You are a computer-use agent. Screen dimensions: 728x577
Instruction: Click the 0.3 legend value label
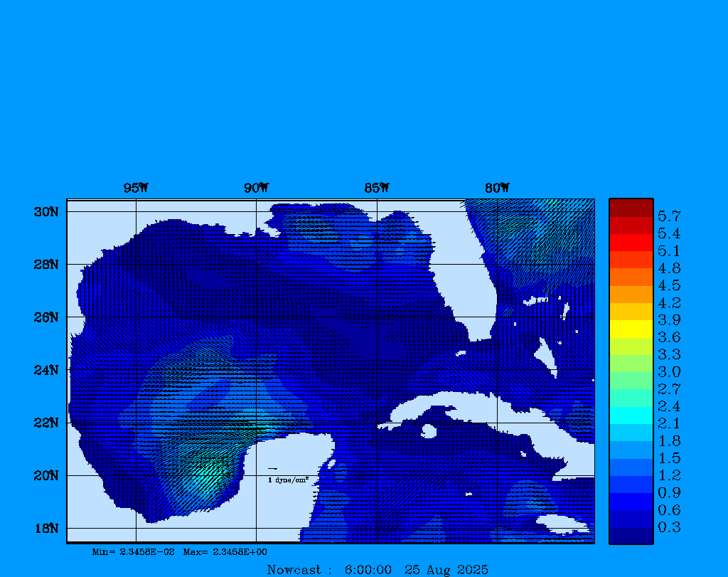click(x=669, y=527)
